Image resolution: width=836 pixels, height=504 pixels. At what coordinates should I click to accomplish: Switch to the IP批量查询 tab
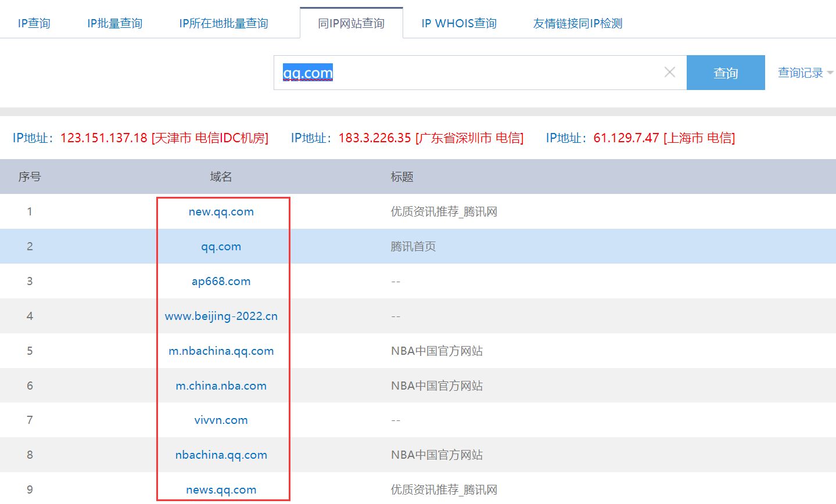click(x=114, y=23)
